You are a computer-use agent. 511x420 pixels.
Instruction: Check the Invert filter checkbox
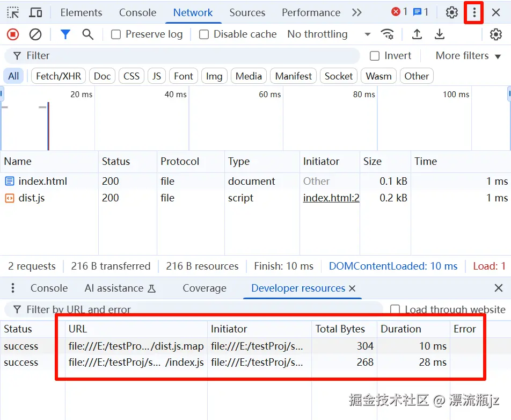tap(375, 56)
